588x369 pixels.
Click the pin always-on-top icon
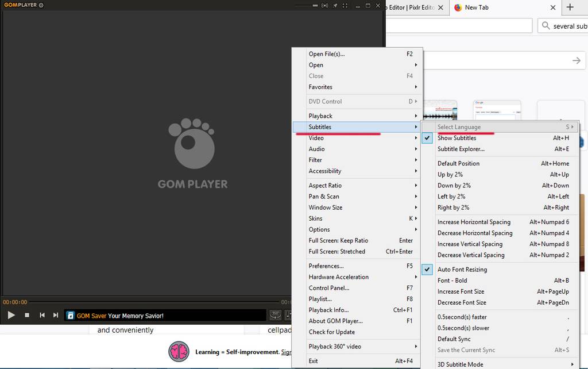[335, 6]
